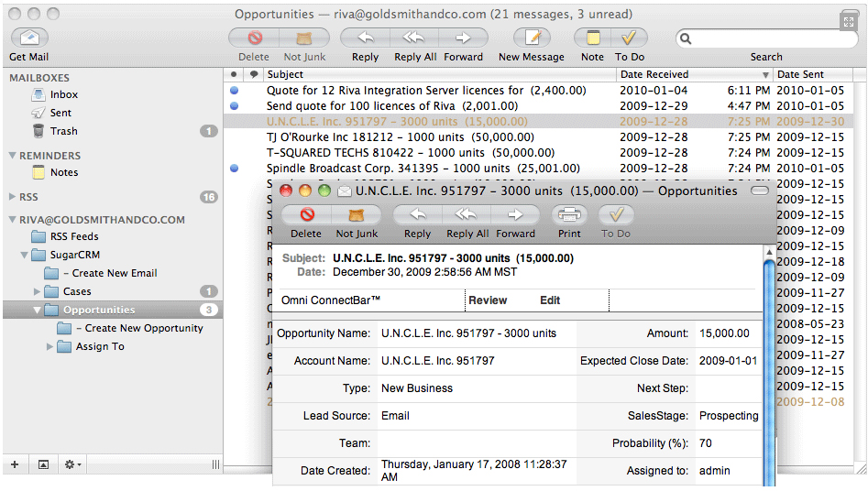Click Reply in the main window toolbar
The height and width of the screenshot is (491, 868).
[366, 38]
